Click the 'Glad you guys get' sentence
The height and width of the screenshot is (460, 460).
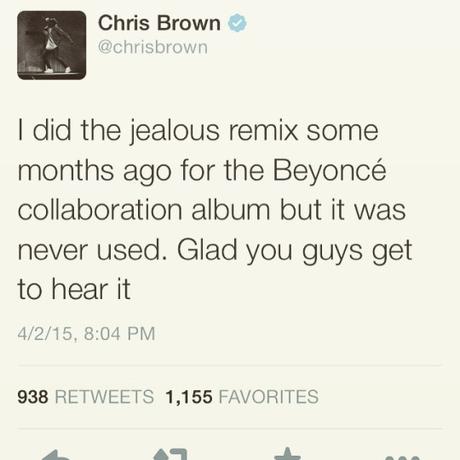point(295,251)
